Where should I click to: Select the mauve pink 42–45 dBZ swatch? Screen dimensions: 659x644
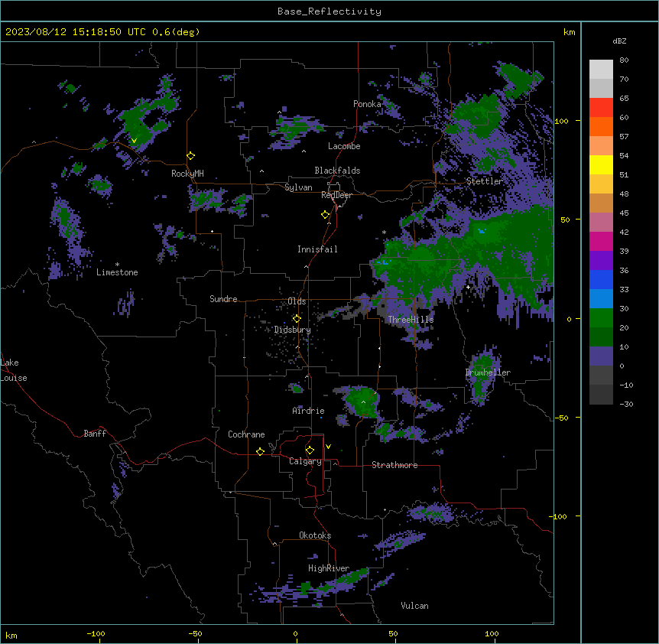pyautogui.click(x=601, y=222)
